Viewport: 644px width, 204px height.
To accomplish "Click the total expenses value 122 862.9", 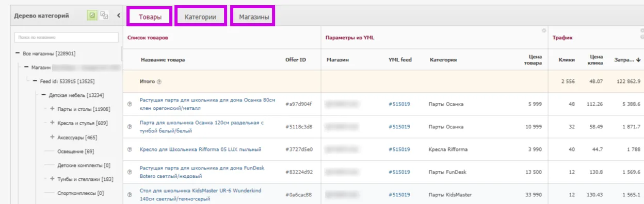I will pyautogui.click(x=628, y=81).
